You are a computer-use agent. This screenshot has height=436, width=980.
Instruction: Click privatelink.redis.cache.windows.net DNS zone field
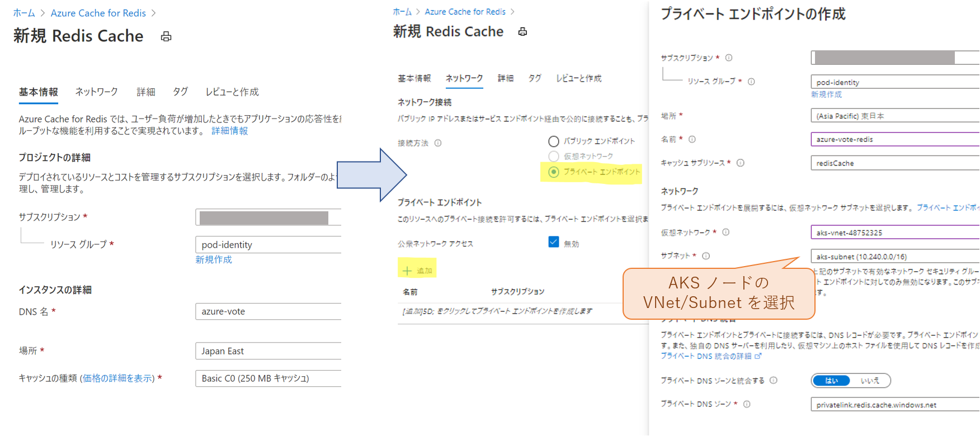point(895,405)
